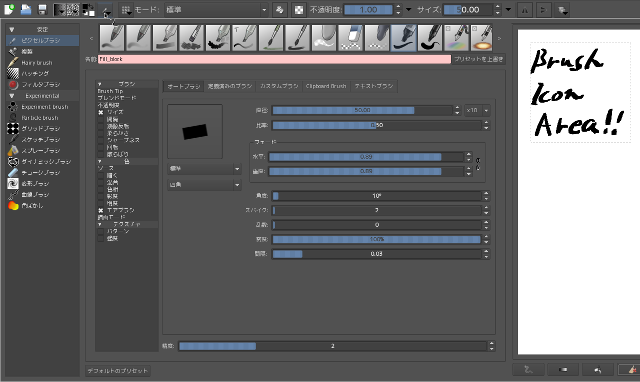Toggle the first checkbox under ソース

[101, 175]
